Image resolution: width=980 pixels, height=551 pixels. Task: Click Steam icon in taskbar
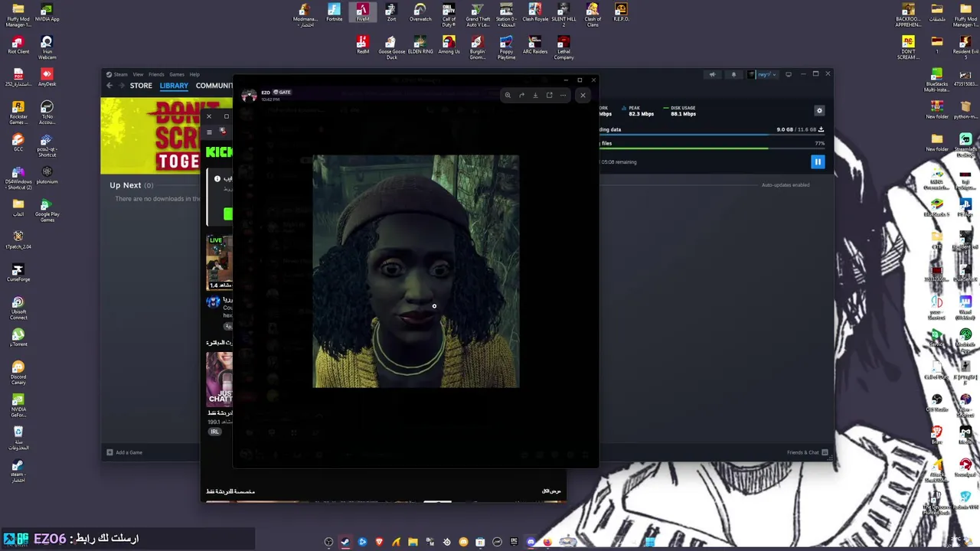pyautogui.click(x=345, y=542)
